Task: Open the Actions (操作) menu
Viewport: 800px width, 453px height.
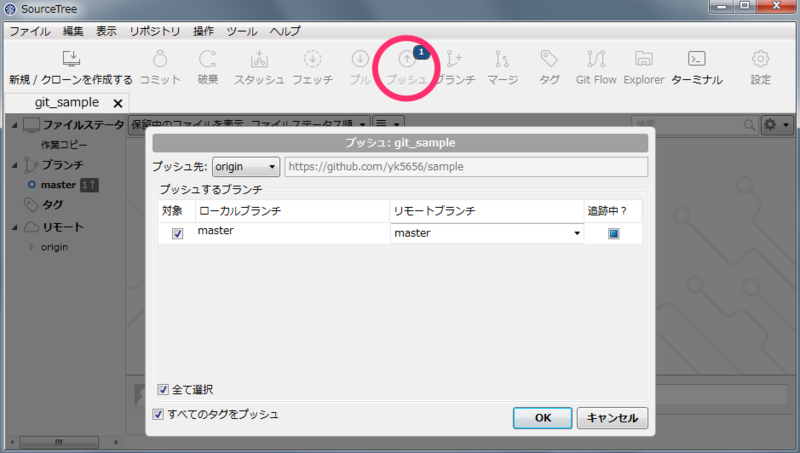Action: 203,31
